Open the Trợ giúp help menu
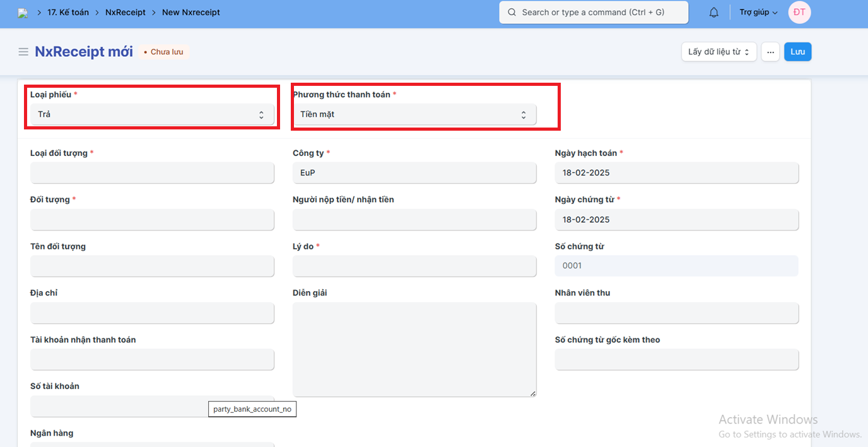The width and height of the screenshot is (868, 447). coord(758,13)
